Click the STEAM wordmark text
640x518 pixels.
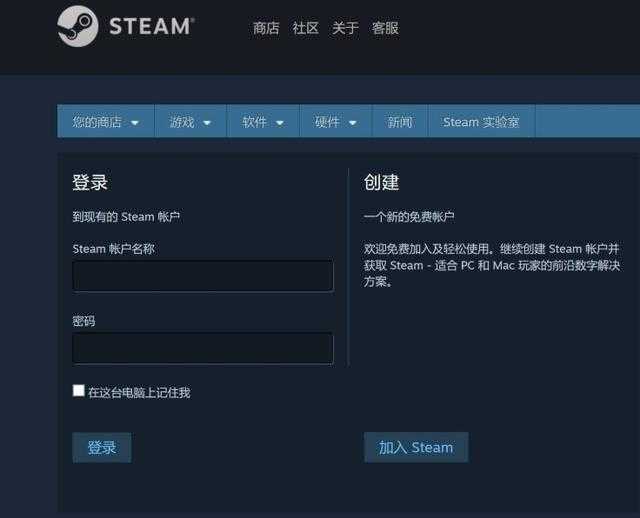(x=151, y=27)
